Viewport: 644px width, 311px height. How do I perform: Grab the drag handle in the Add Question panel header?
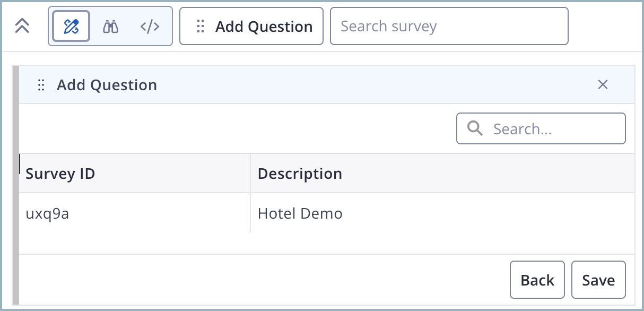41,85
